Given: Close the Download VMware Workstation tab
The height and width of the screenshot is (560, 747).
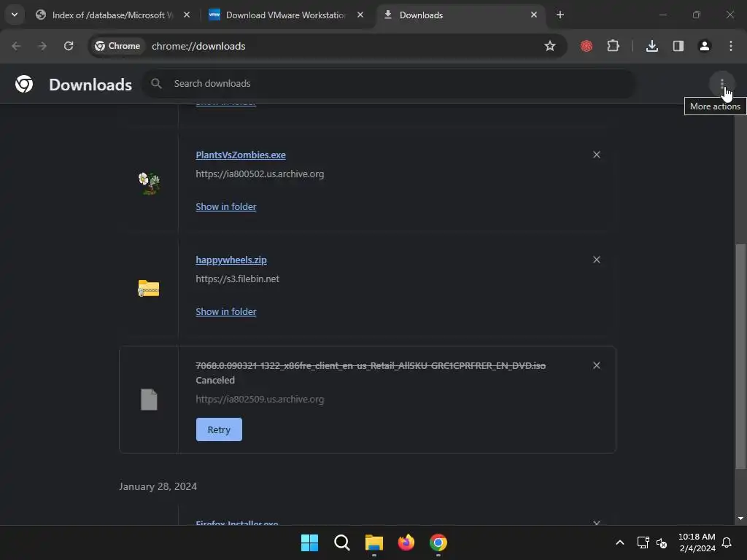Looking at the screenshot, I should 360,15.
